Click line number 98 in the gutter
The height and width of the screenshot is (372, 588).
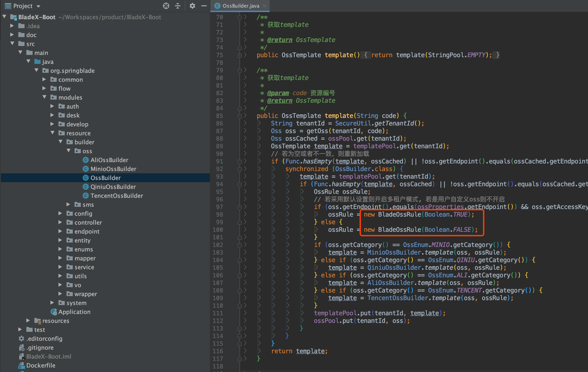(x=218, y=214)
